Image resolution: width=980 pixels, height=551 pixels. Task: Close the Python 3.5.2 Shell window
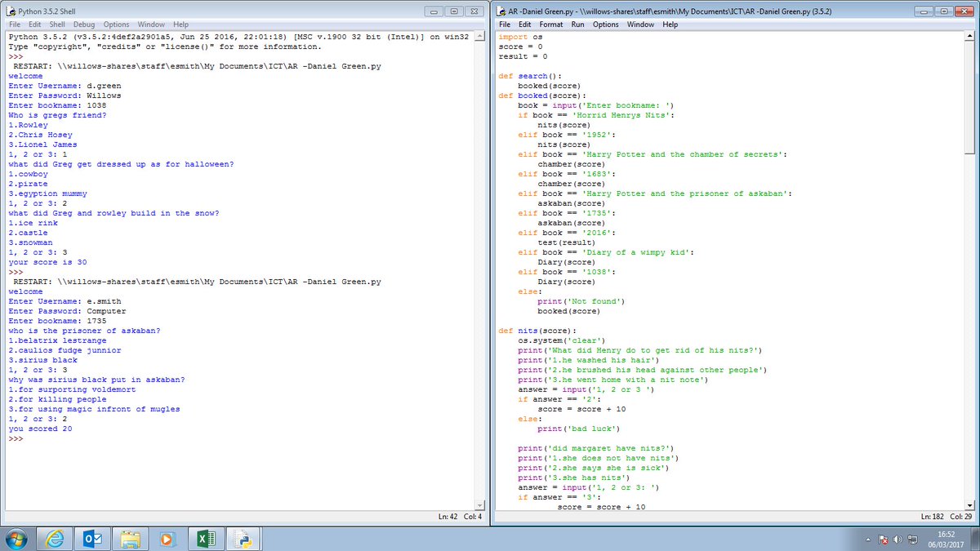click(475, 11)
